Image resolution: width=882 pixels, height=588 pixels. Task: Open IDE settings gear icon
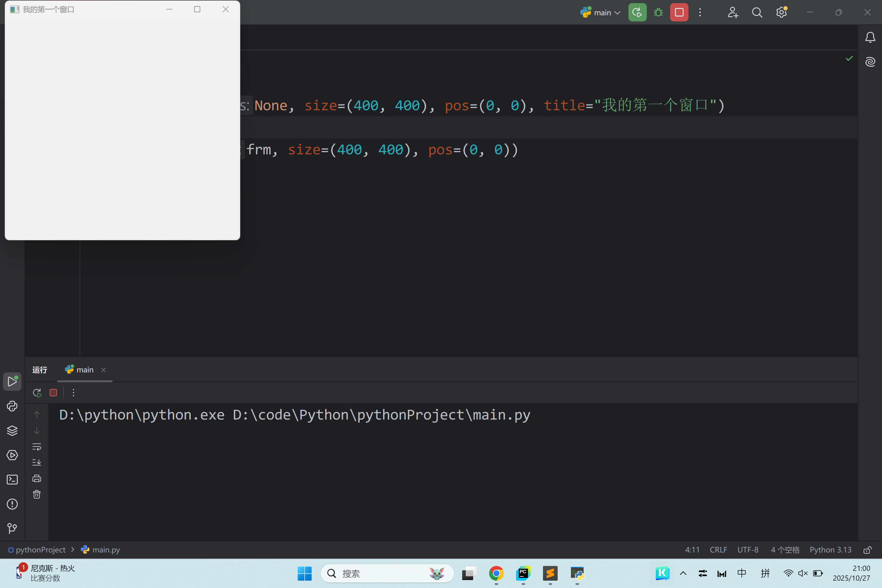[781, 12]
